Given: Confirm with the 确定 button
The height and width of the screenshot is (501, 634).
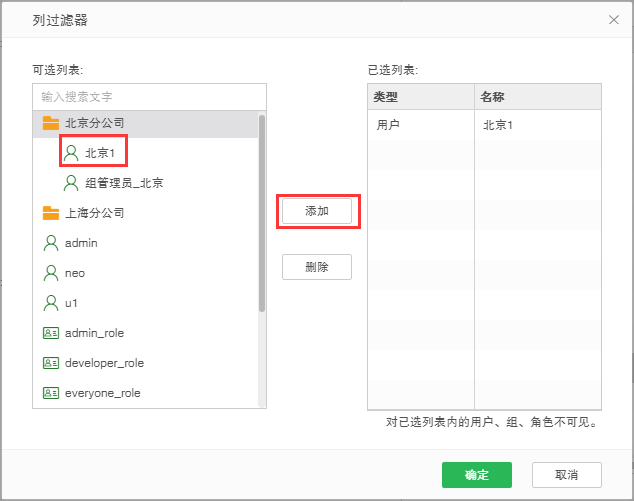Looking at the screenshot, I should click(x=477, y=475).
